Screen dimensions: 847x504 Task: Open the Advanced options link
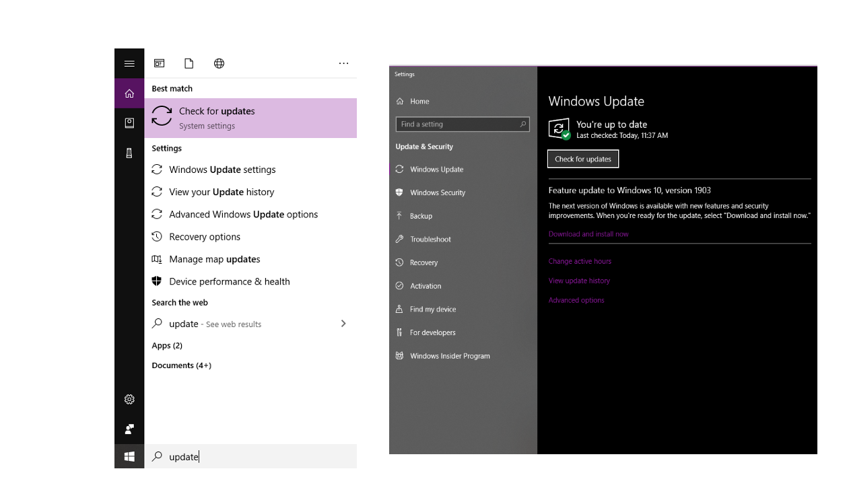[576, 300]
